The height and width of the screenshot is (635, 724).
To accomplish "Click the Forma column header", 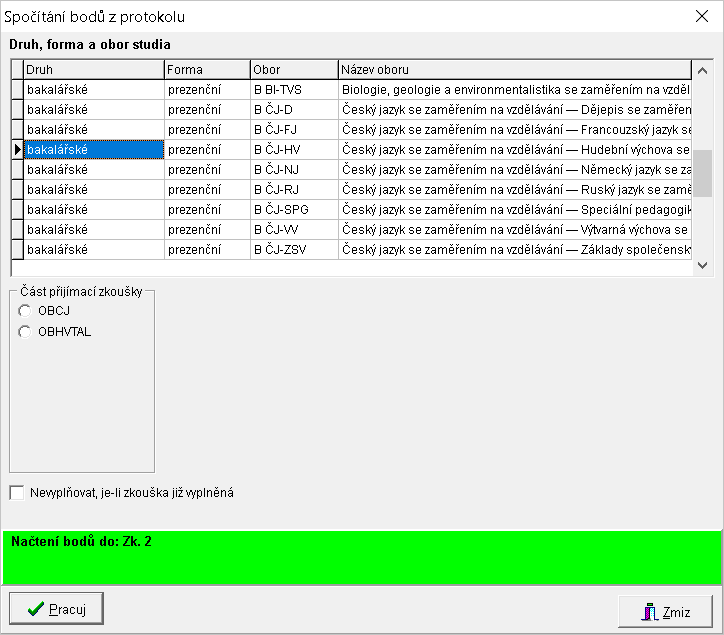I will (x=207, y=69).
